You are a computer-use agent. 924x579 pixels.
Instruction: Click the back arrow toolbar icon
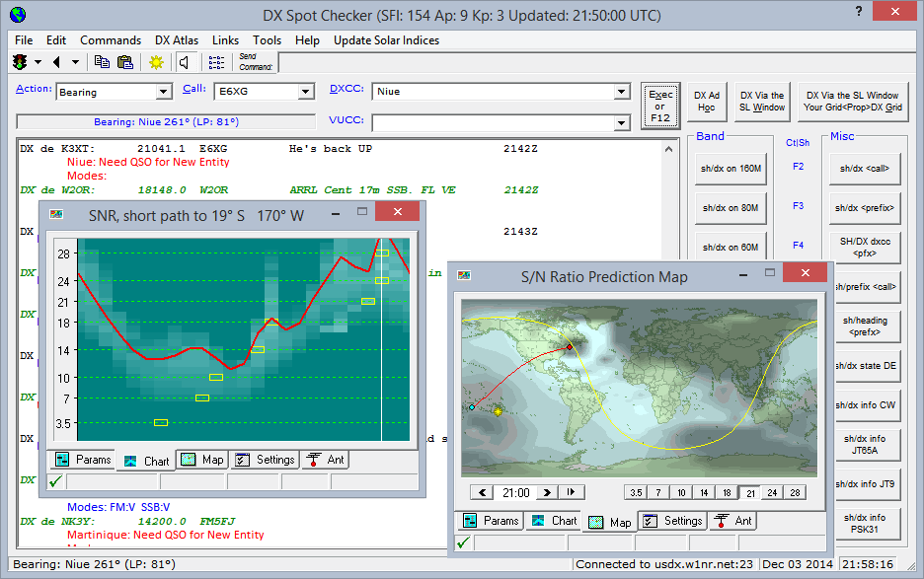(x=57, y=62)
